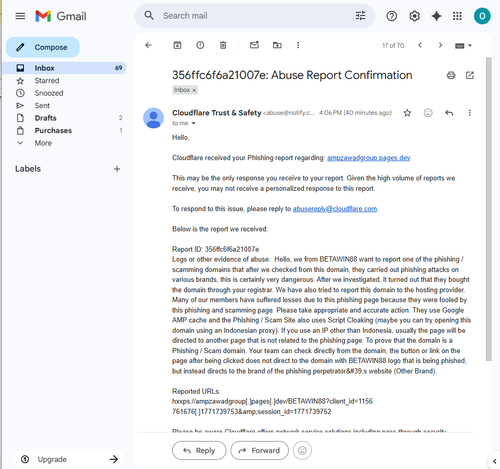Open the email in a new window
This screenshot has width=500, height=469.
click(x=470, y=75)
